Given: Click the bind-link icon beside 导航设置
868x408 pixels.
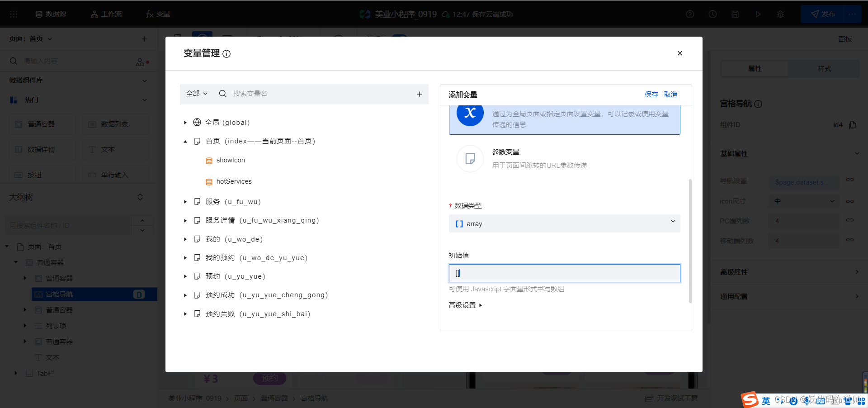Looking at the screenshot, I should [x=850, y=180].
